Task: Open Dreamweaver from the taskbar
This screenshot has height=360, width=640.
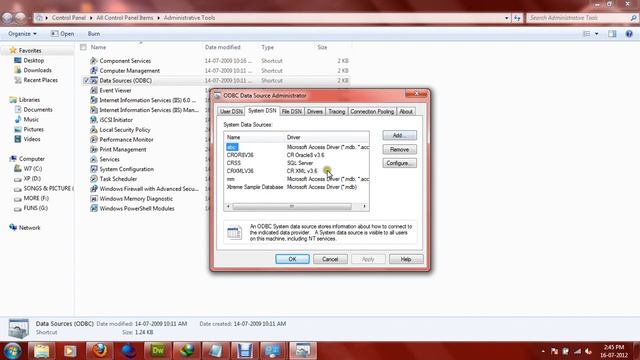Action: click(x=158, y=351)
